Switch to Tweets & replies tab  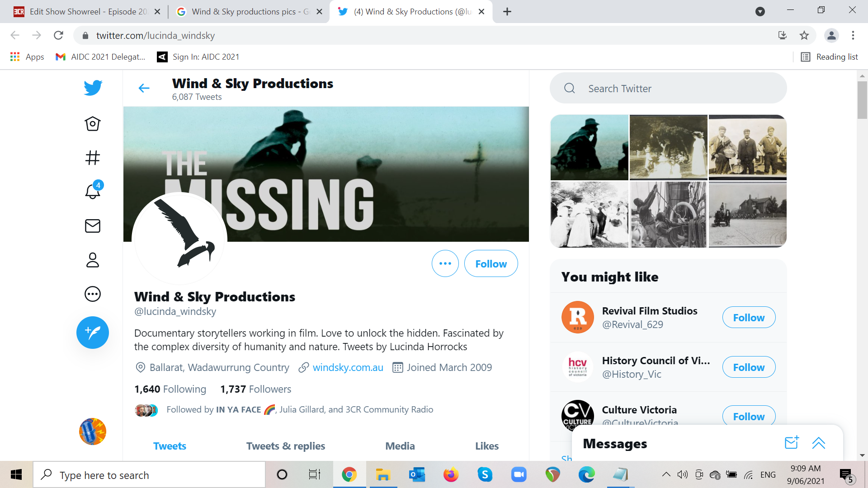pos(285,446)
